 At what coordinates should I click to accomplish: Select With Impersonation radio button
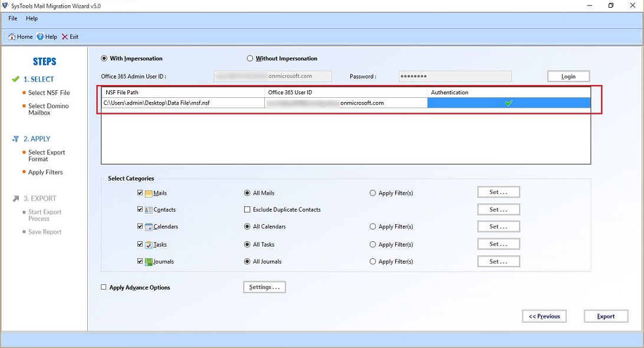pos(104,58)
